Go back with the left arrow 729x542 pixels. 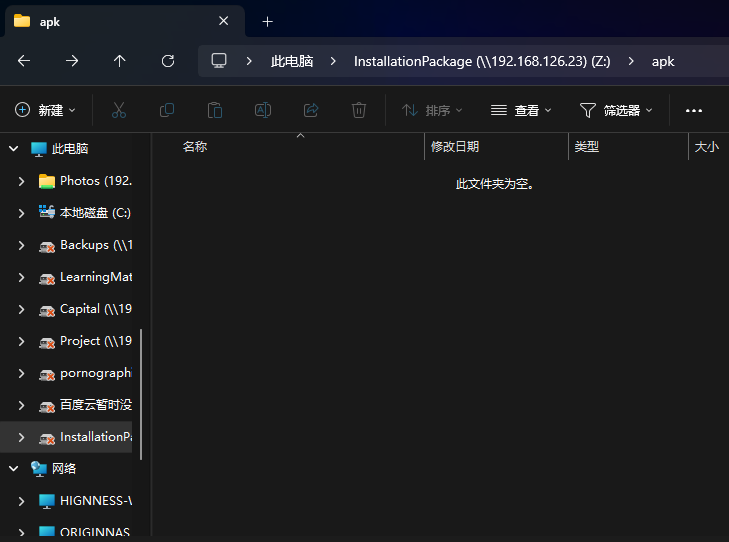tap(24, 61)
